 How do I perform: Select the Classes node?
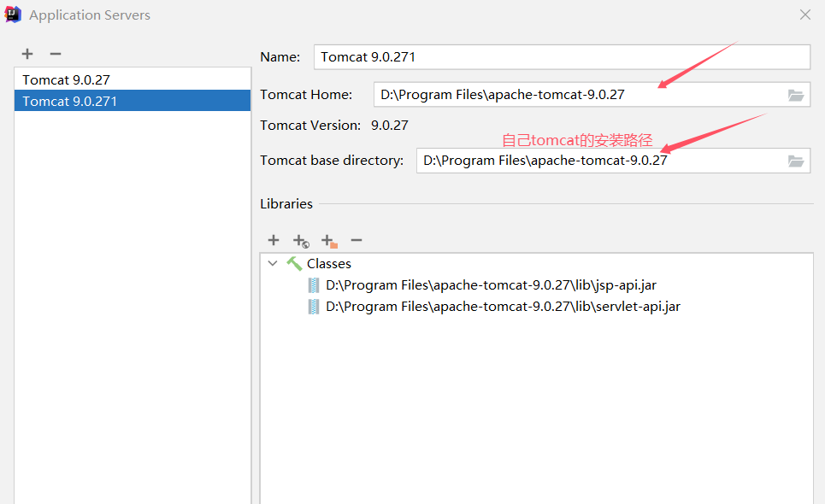pos(329,263)
